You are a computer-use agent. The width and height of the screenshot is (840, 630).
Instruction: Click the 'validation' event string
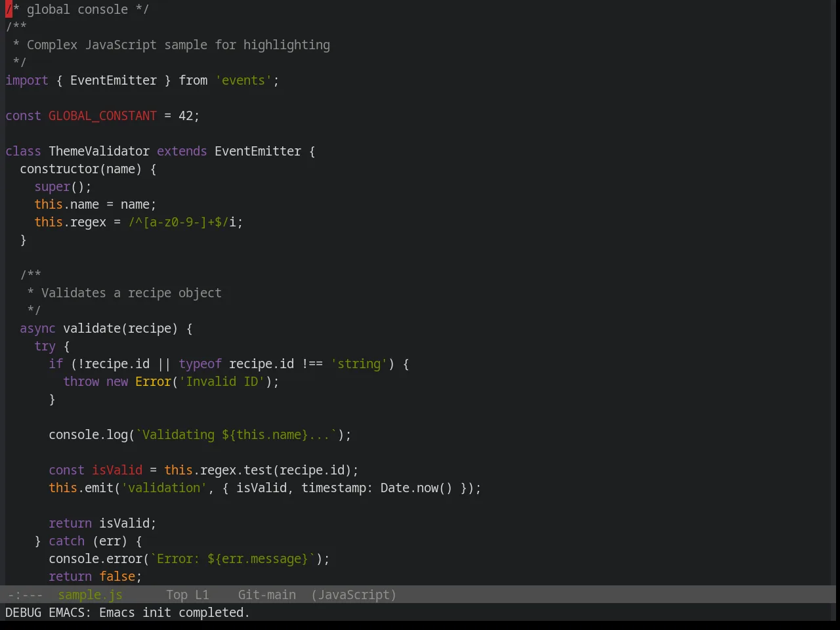pyautogui.click(x=164, y=488)
